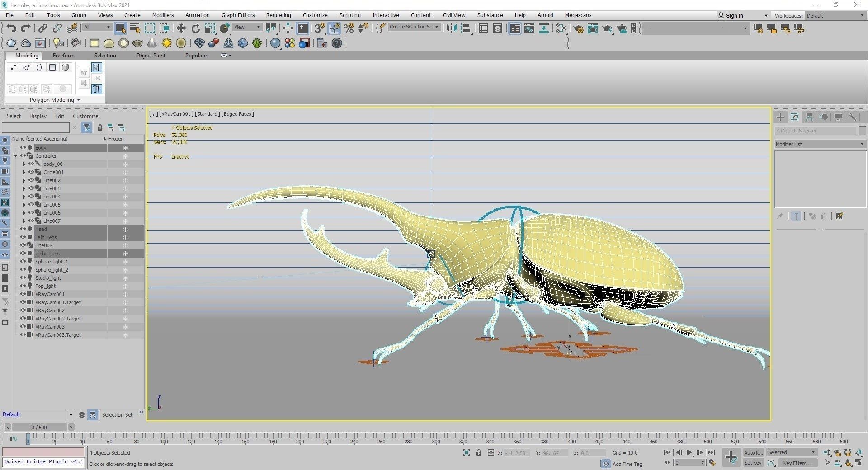
Task: Toggle the selection lock padlock in status bar
Action: 479,452
